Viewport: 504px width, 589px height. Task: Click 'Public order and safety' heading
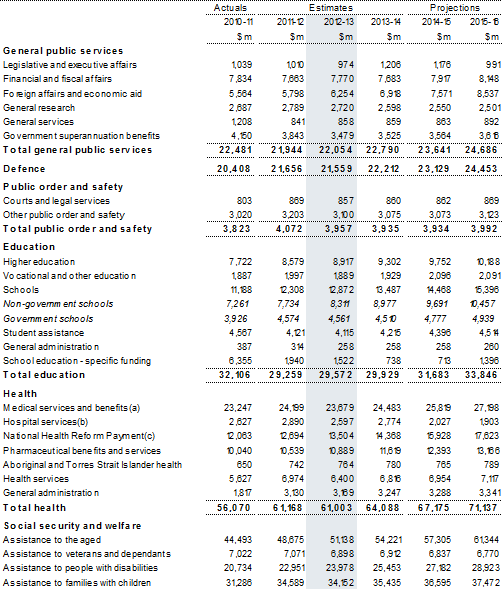(63, 187)
